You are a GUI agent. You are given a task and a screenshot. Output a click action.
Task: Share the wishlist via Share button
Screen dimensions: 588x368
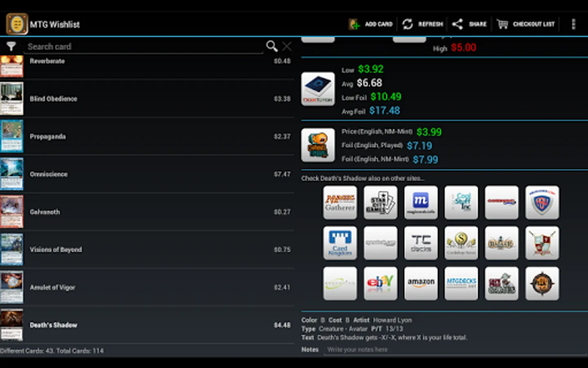pos(469,24)
